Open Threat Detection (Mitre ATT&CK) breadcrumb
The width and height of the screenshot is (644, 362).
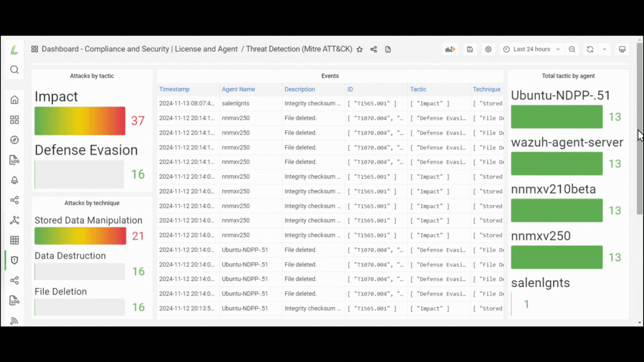point(299,49)
